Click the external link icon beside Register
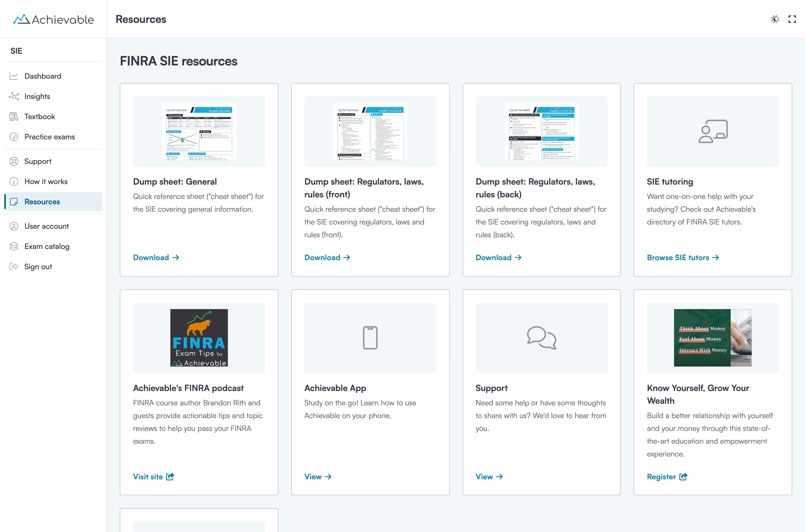Screen dimensions: 805x532 [683, 477]
